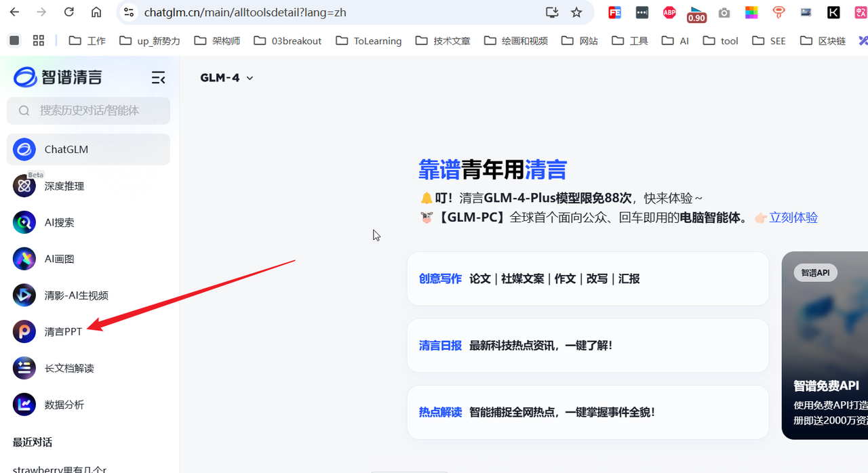The width and height of the screenshot is (868, 473).
Task: Click the browser forward arrow
Action: [41, 12]
